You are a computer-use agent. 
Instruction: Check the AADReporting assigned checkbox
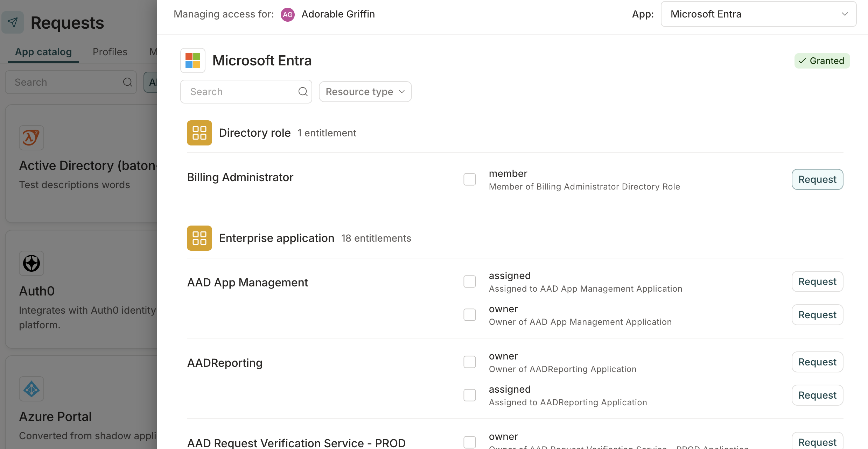pos(470,395)
